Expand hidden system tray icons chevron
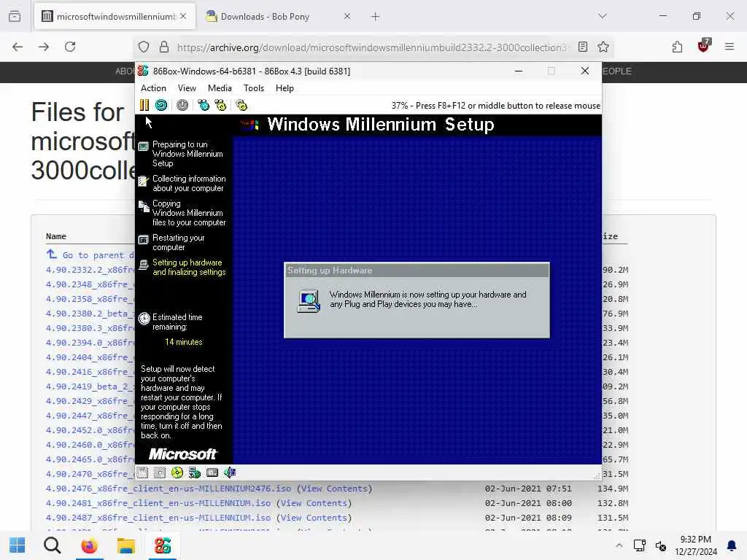The image size is (747, 560). [x=619, y=545]
